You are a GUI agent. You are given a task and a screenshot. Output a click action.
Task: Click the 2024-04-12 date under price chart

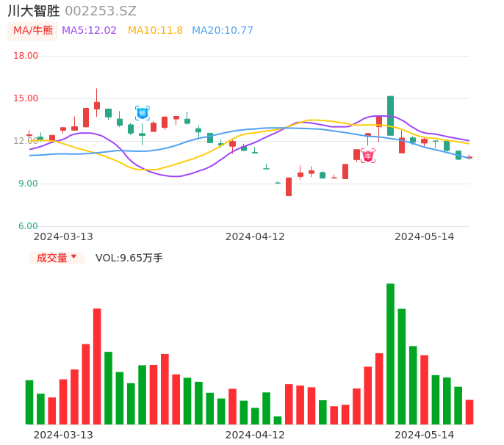tap(255, 236)
